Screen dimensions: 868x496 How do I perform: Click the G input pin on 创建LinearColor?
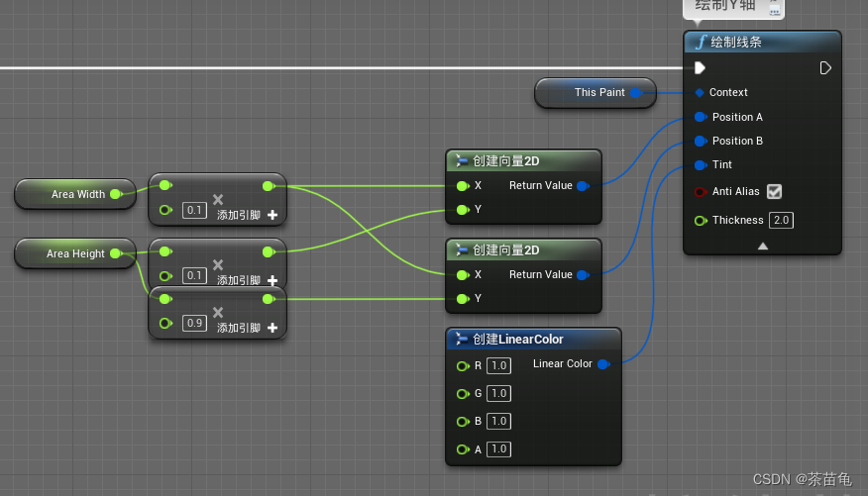pos(463,394)
